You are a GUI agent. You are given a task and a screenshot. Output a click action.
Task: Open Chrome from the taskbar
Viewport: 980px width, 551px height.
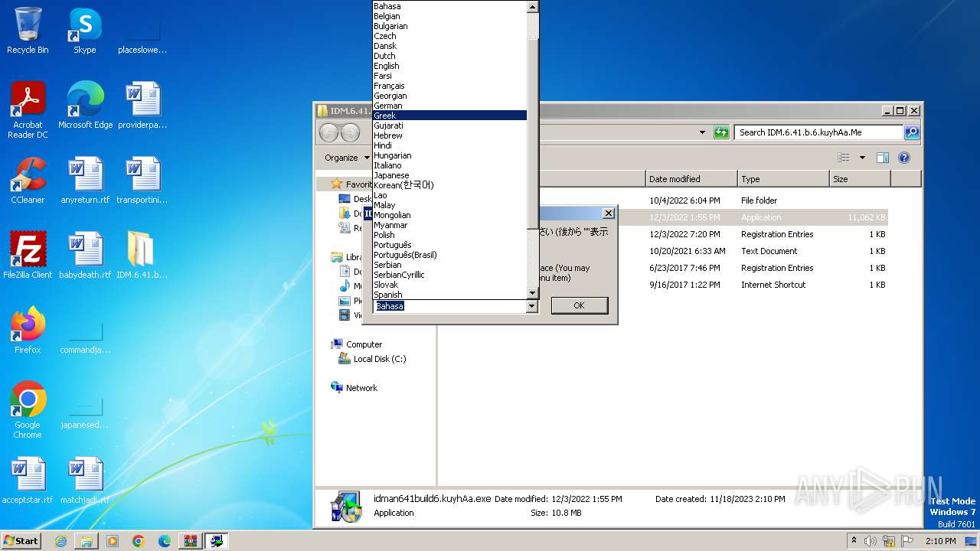pyautogui.click(x=139, y=541)
